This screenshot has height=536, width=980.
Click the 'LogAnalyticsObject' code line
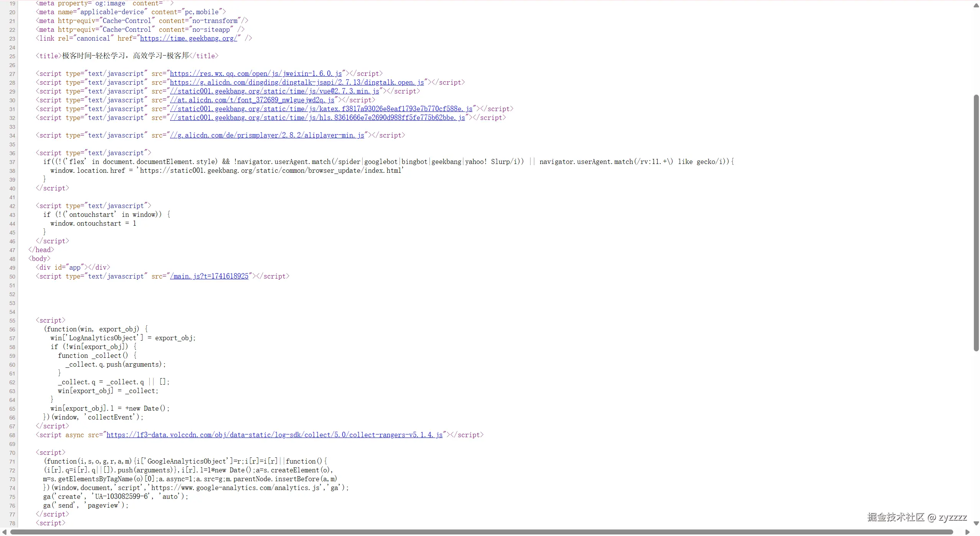[123, 338]
